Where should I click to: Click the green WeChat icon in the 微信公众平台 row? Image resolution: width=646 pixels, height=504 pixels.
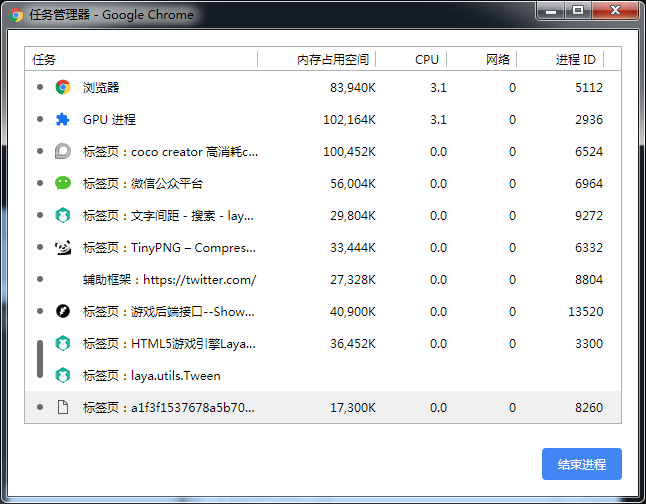click(x=63, y=183)
